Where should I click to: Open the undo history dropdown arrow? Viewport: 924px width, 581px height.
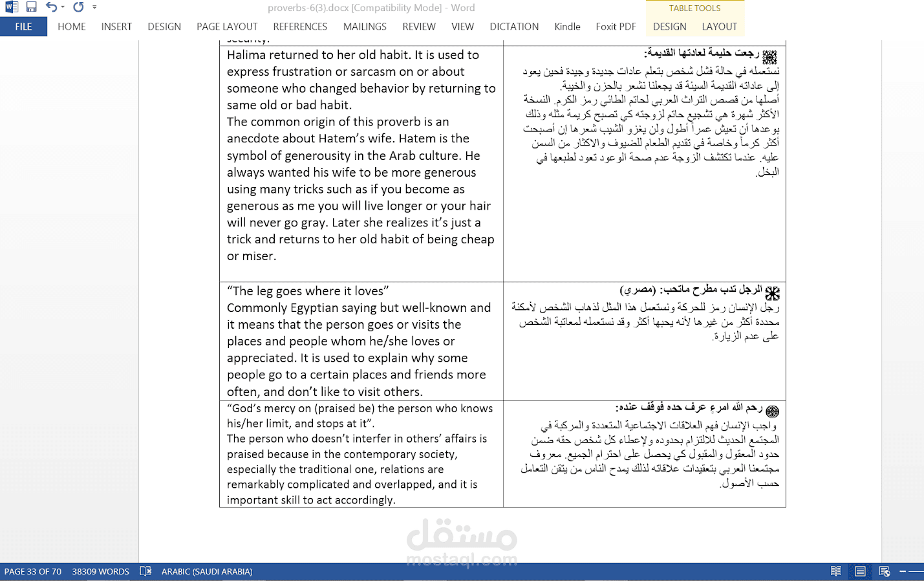point(63,7)
